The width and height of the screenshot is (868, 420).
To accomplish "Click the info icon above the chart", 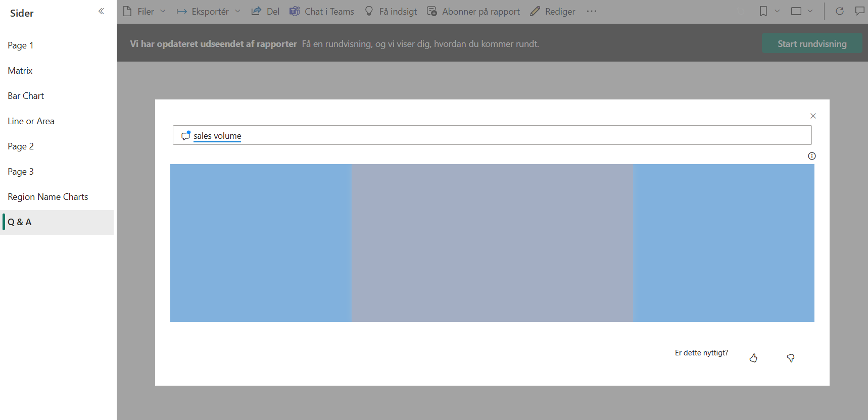I will [811, 156].
